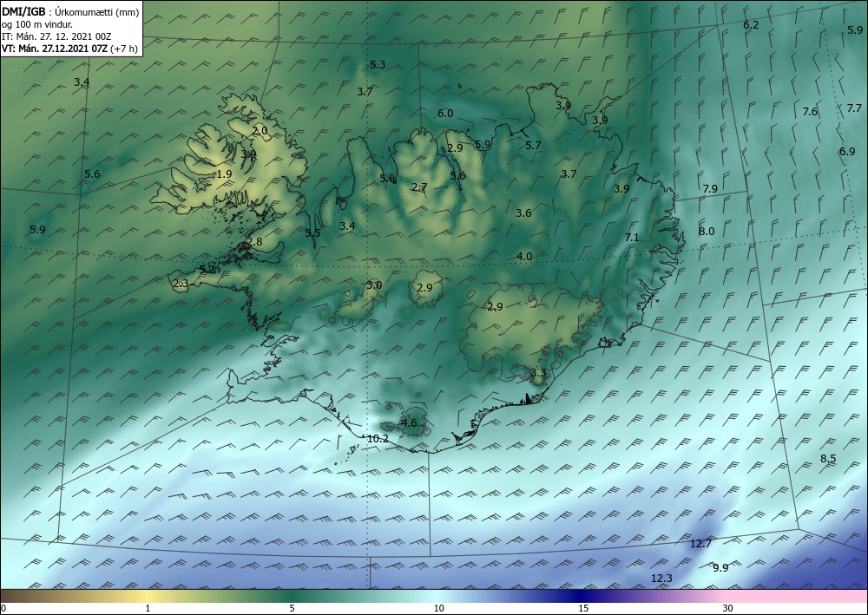Click the map value 5.8

coord(387,178)
